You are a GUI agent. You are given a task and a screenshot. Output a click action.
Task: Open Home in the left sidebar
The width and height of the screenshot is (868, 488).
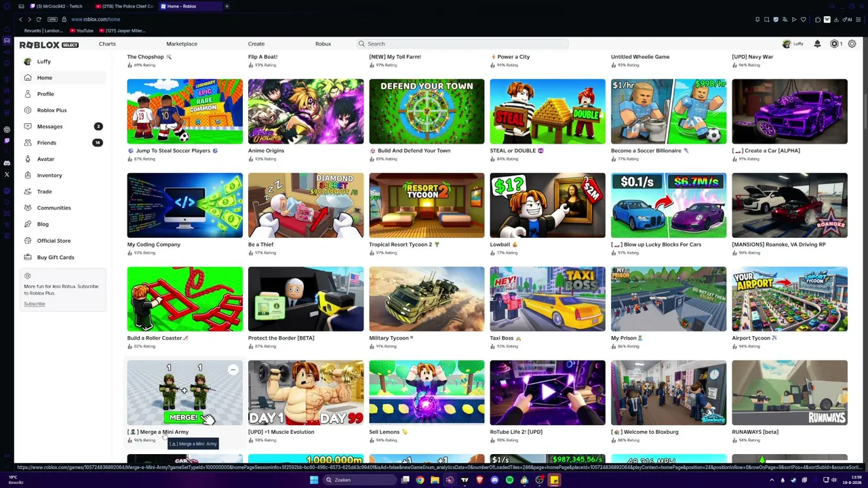(x=63, y=78)
